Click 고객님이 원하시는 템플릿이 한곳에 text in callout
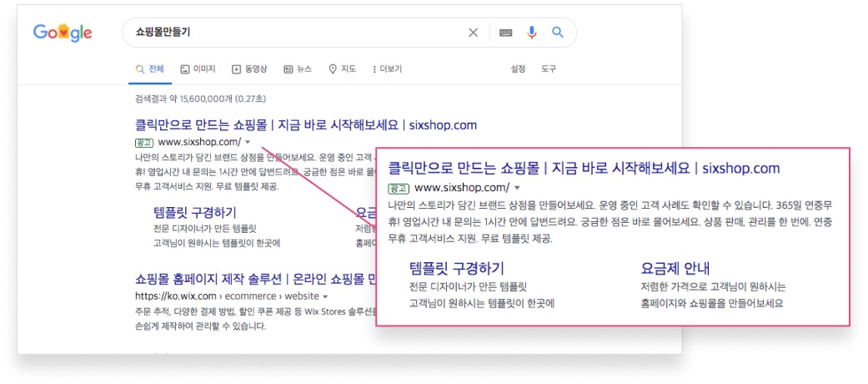Image resolution: width=868 pixels, height=384 pixels. click(482, 304)
